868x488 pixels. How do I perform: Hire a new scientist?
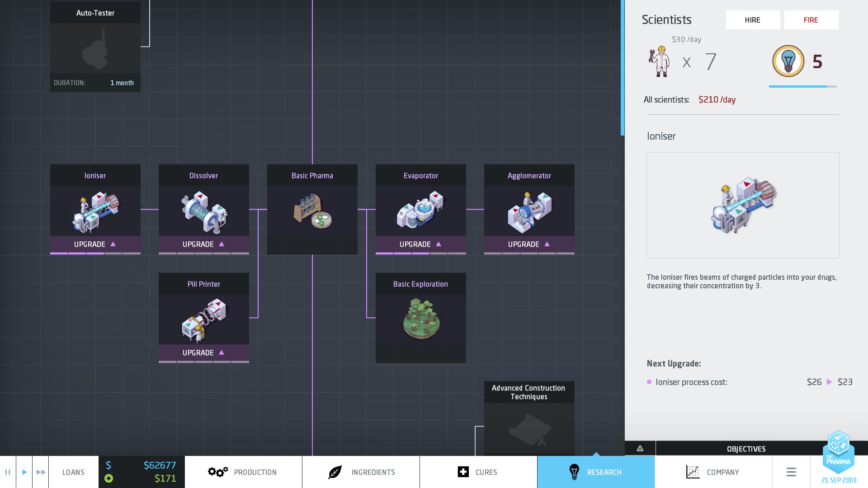753,20
